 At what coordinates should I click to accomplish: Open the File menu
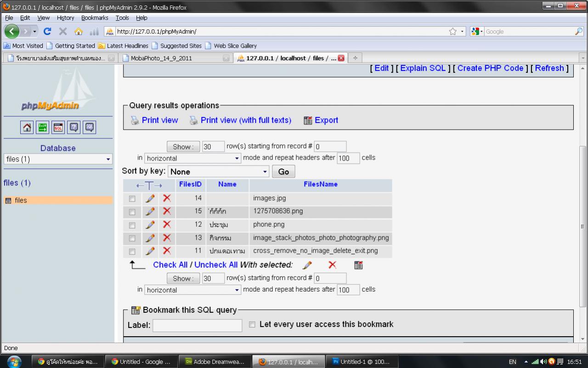click(x=9, y=17)
